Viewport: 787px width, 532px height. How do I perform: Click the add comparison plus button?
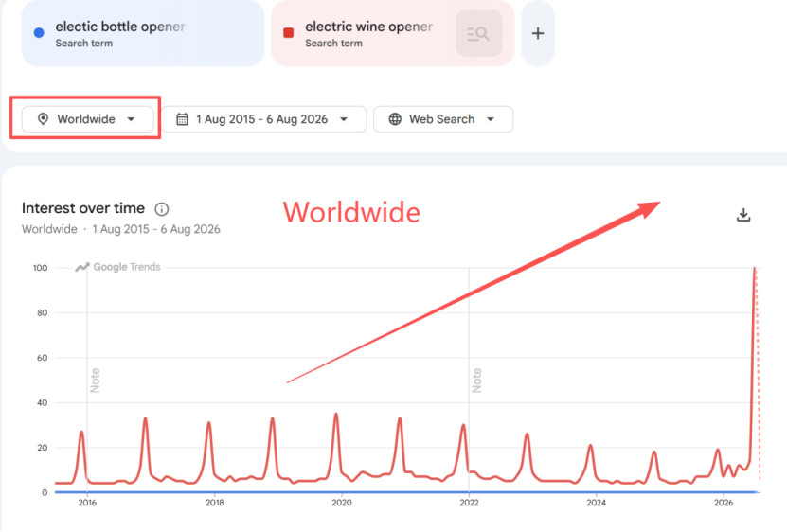[x=538, y=34]
